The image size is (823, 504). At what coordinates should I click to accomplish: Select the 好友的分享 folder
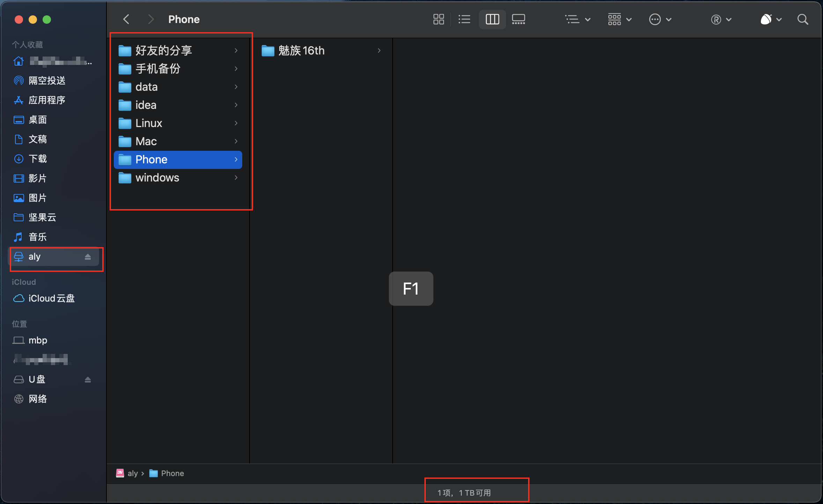tap(178, 51)
